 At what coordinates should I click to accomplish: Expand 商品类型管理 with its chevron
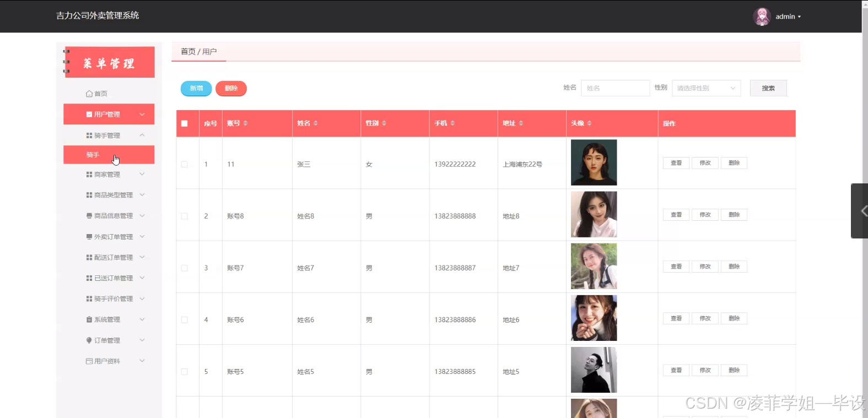[142, 195]
